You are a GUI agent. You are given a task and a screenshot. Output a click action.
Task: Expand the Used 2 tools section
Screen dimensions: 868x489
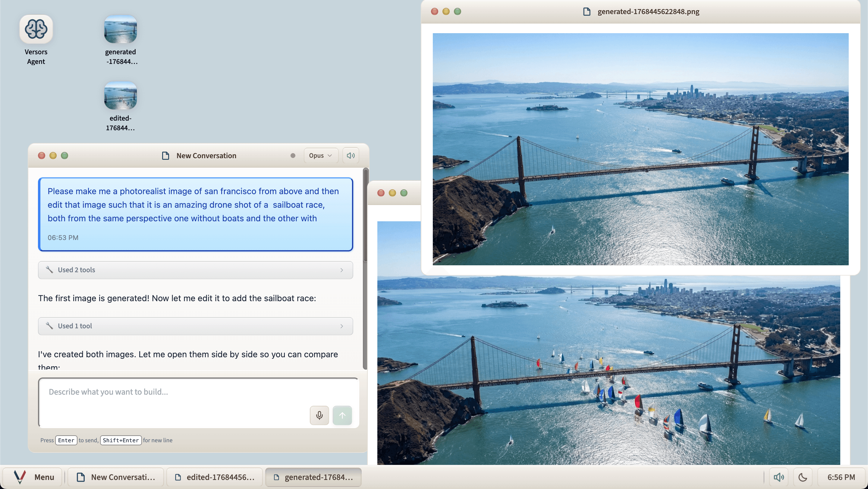(195, 270)
